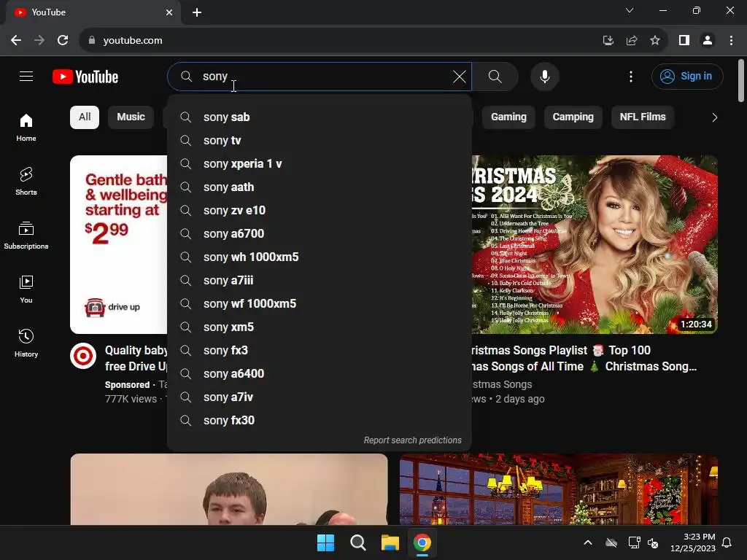Start voice search with the microphone
This screenshot has width=747, height=560.
pos(544,76)
